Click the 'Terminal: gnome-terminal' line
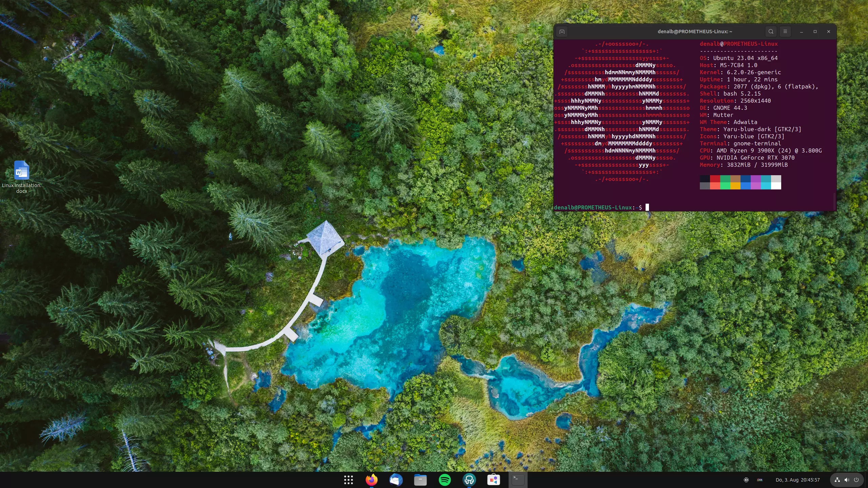Image resolution: width=868 pixels, height=488 pixels. (x=741, y=143)
